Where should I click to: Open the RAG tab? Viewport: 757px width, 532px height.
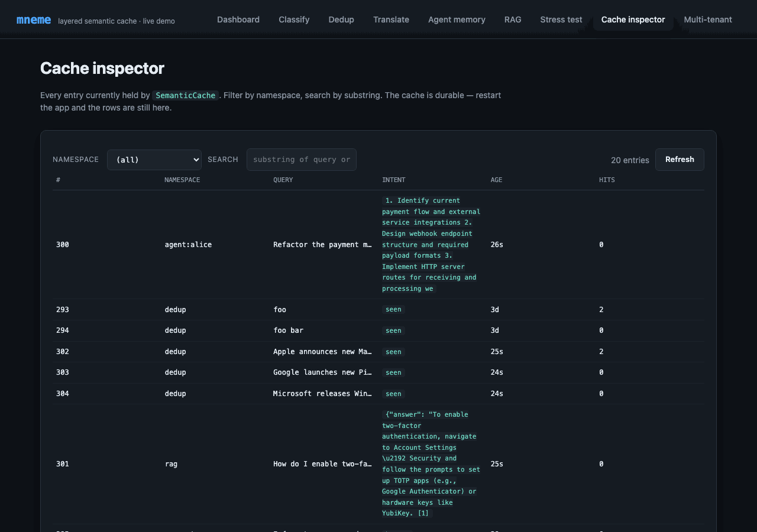(x=513, y=20)
